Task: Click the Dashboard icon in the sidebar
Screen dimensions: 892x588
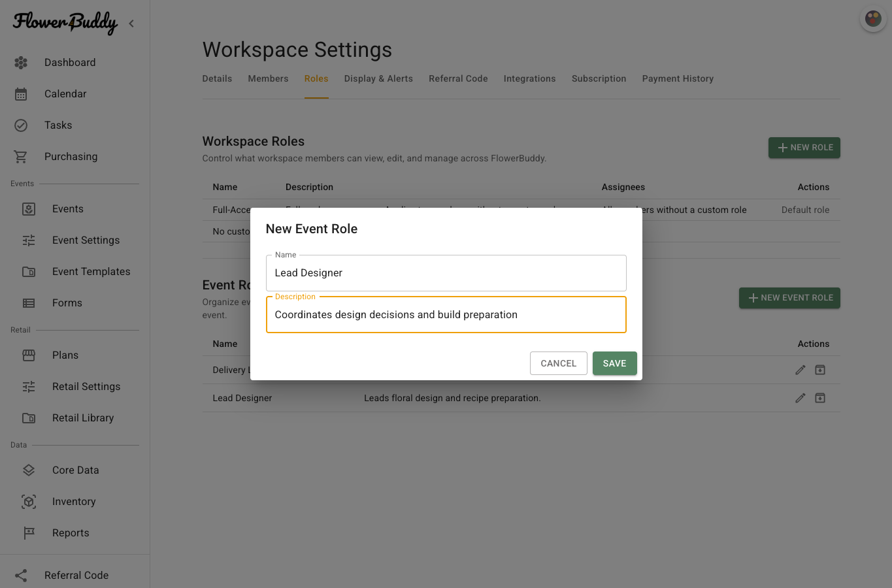Action: point(21,63)
